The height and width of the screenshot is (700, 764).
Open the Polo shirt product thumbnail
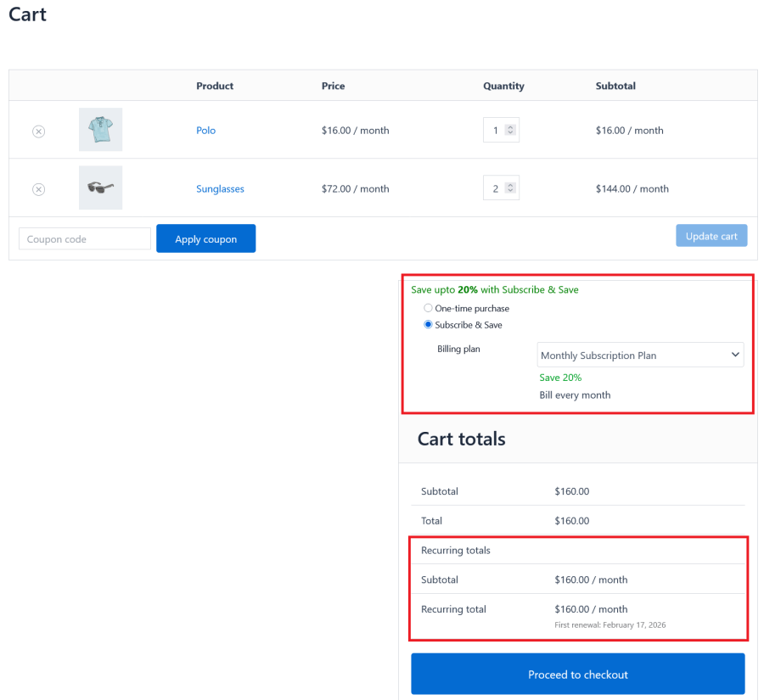click(100, 130)
